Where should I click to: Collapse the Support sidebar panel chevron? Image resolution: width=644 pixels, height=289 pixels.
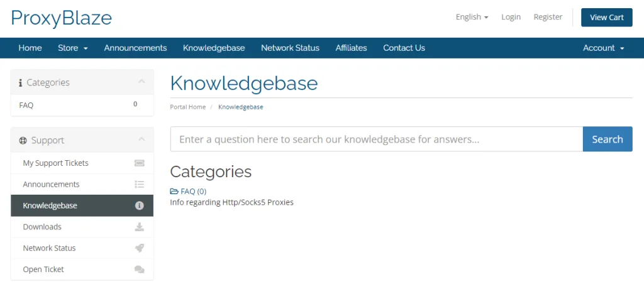point(142,139)
